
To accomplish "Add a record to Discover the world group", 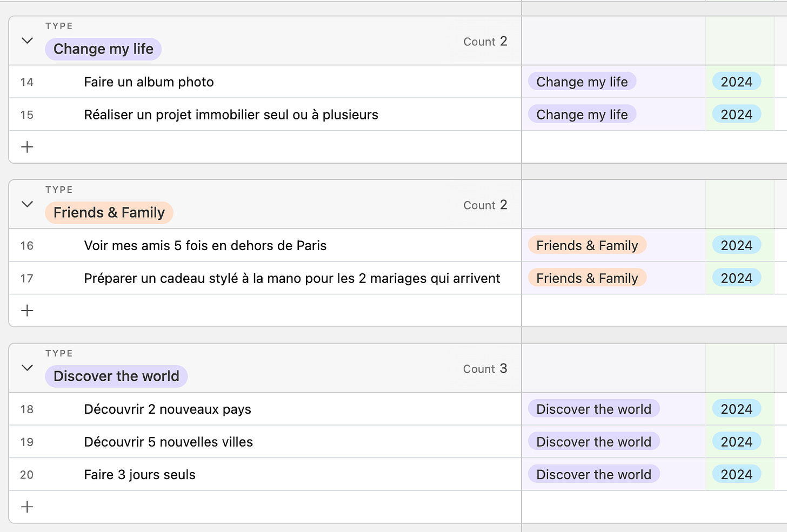I will point(27,507).
